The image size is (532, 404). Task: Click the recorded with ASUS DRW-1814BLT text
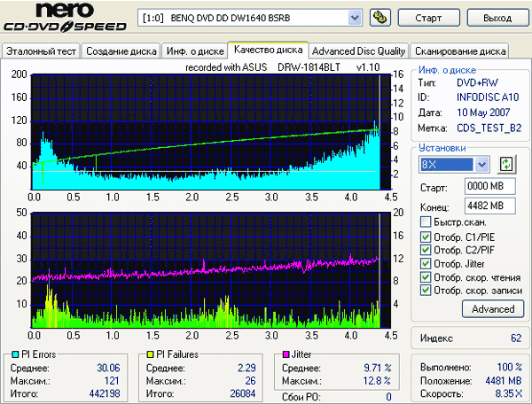click(282, 67)
